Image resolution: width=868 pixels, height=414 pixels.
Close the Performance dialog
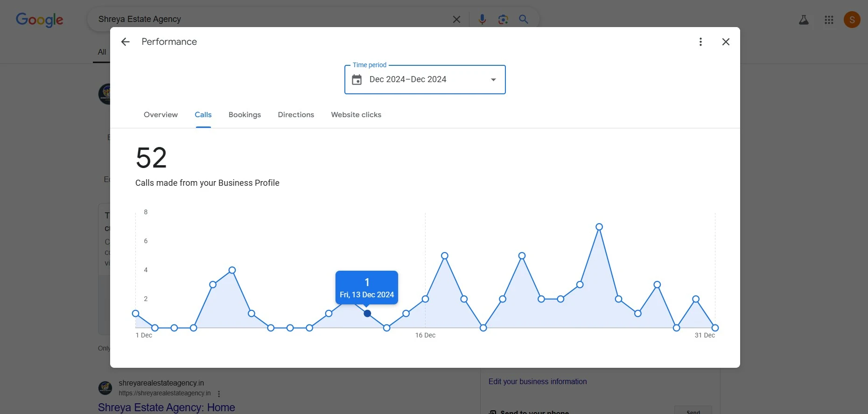[x=726, y=42]
